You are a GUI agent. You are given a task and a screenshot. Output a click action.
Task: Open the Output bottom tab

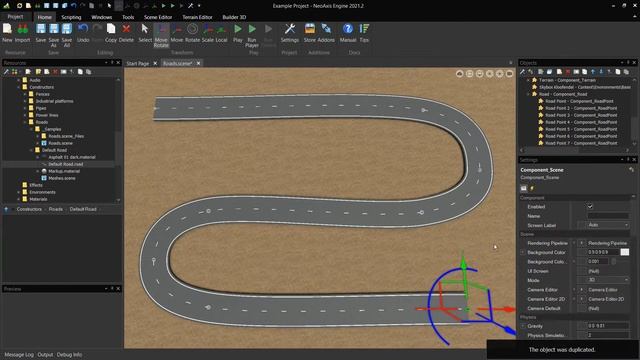pos(45,355)
